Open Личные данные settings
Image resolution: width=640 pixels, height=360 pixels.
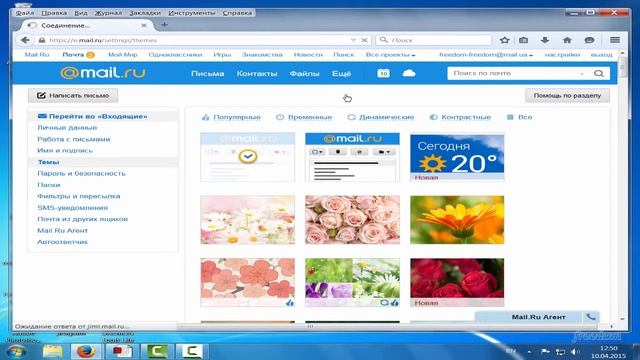(67, 128)
